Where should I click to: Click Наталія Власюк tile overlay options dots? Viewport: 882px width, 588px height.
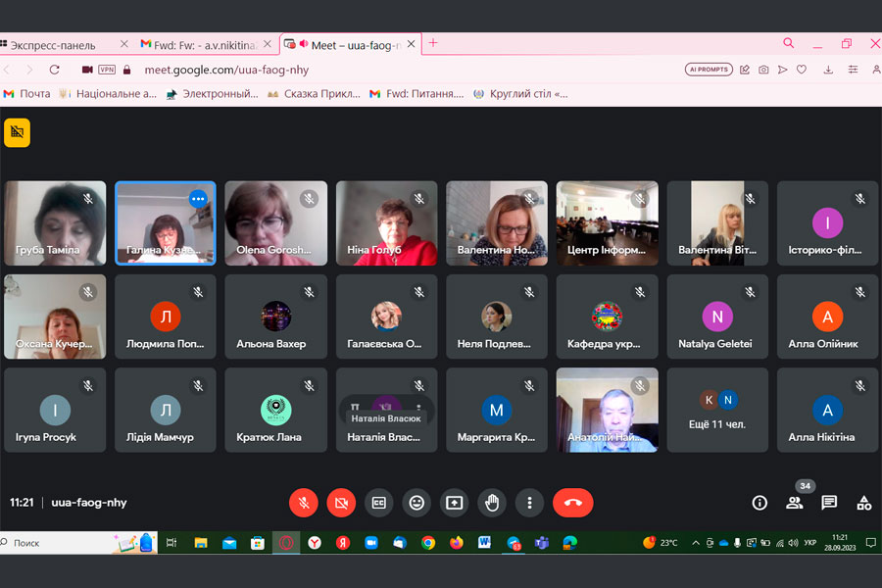(x=417, y=407)
